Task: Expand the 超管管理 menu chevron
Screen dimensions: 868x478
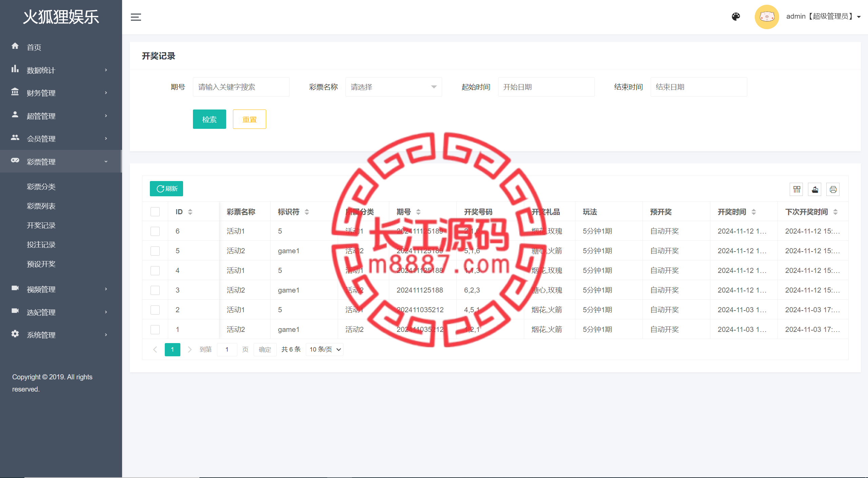Action: [x=106, y=116]
